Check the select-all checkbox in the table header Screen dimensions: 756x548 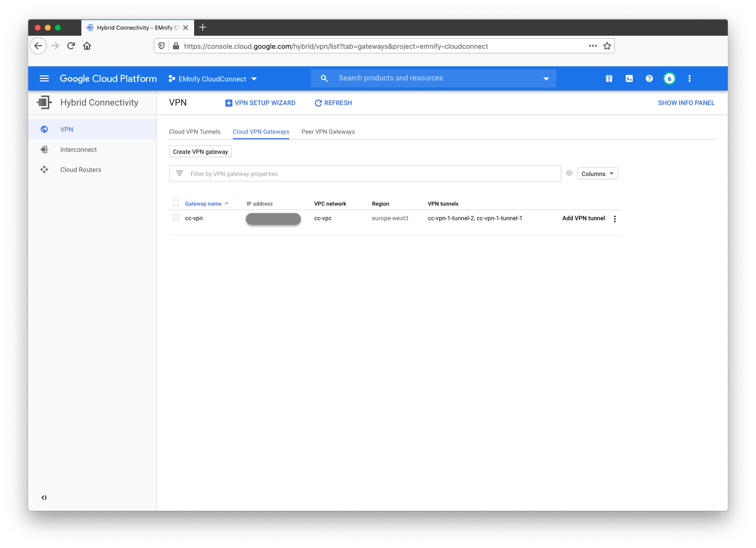pyautogui.click(x=176, y=202)
